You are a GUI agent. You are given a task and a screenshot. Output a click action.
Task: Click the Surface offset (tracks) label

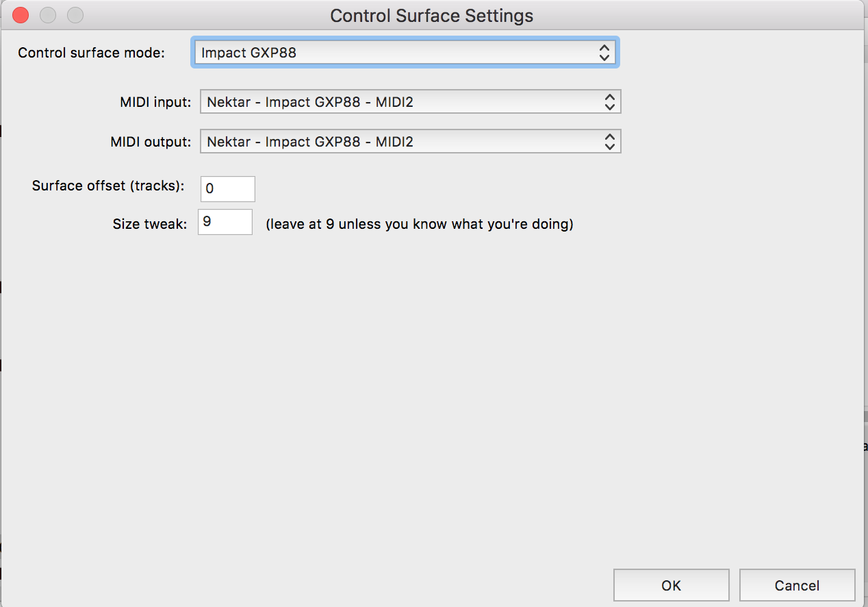pyautogui.click(x=107, y=186)
